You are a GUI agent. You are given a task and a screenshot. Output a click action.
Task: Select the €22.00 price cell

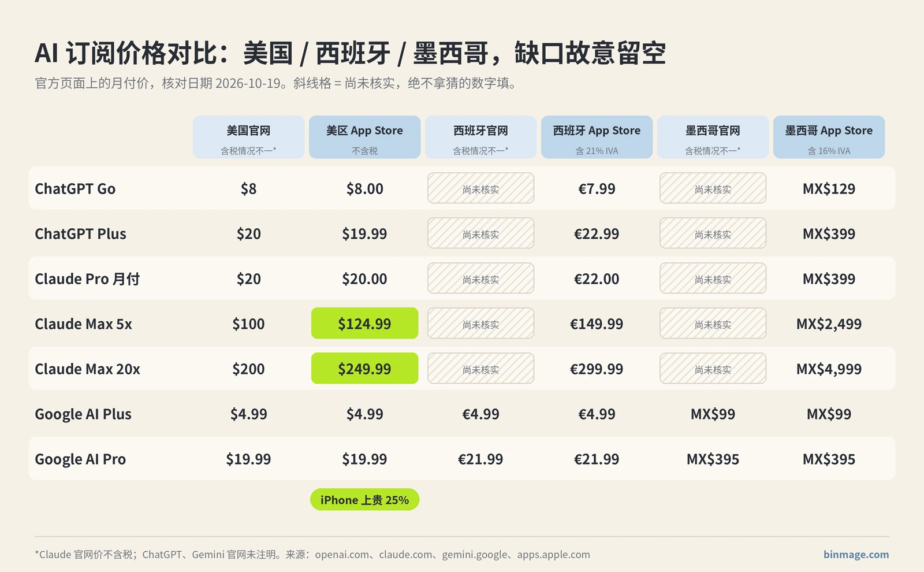pyautogui.click(x=597, y=279)
